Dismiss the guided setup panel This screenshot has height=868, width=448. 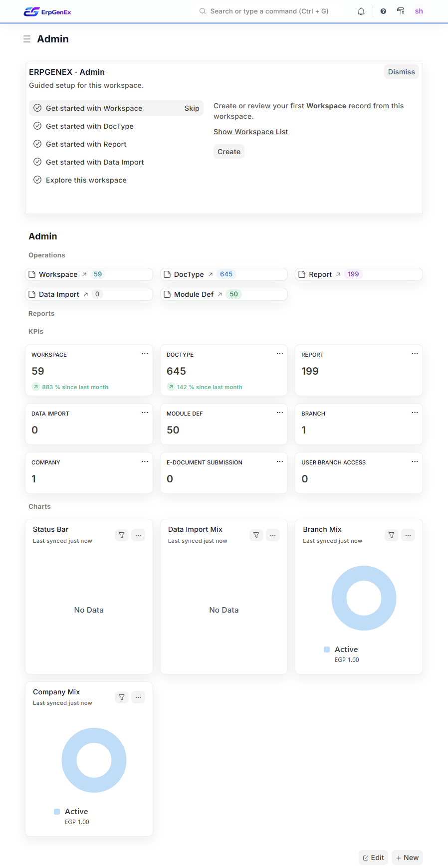click(x=401, y=72)
